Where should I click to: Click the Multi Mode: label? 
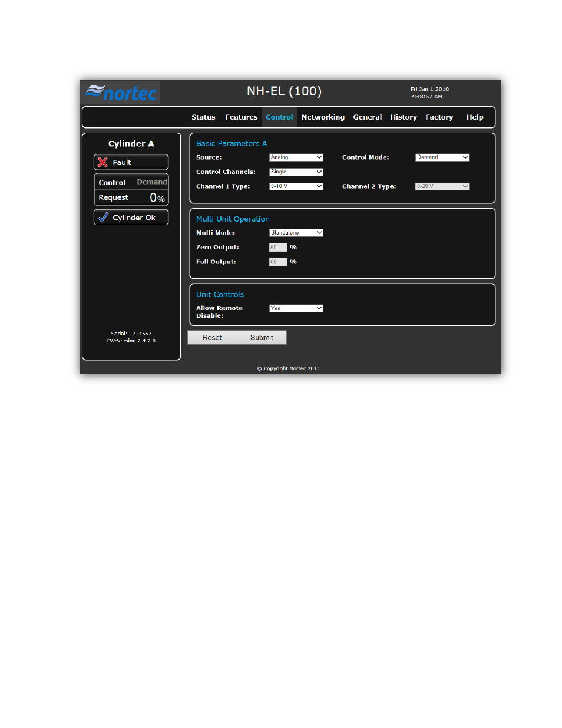[x=216, y=233]
